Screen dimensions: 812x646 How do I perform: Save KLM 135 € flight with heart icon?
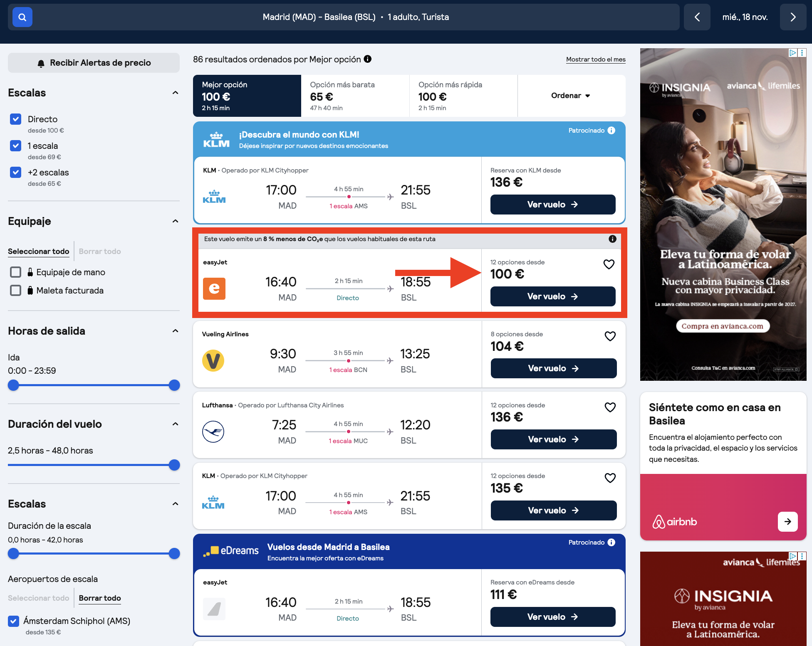[x=610, y=478]
